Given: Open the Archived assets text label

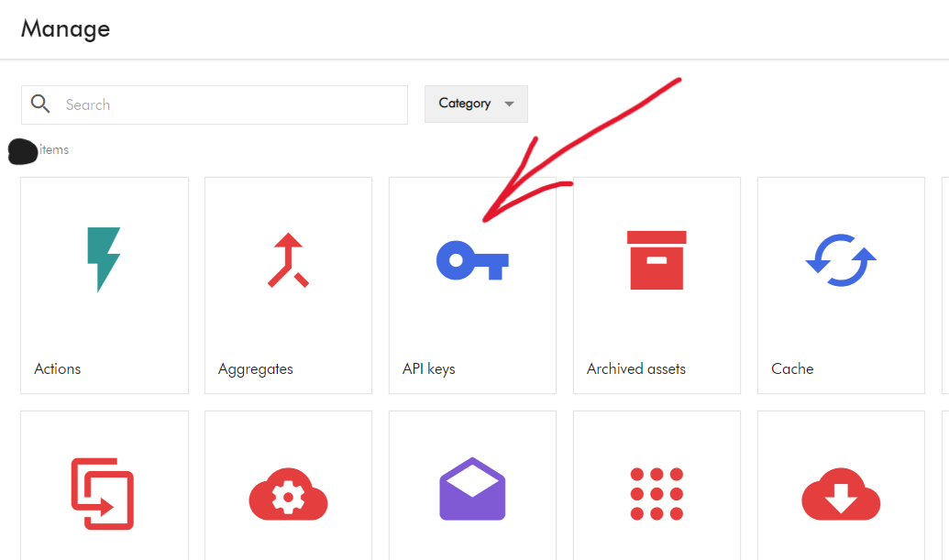Looking at the screenshot, I should coord(636,368).
